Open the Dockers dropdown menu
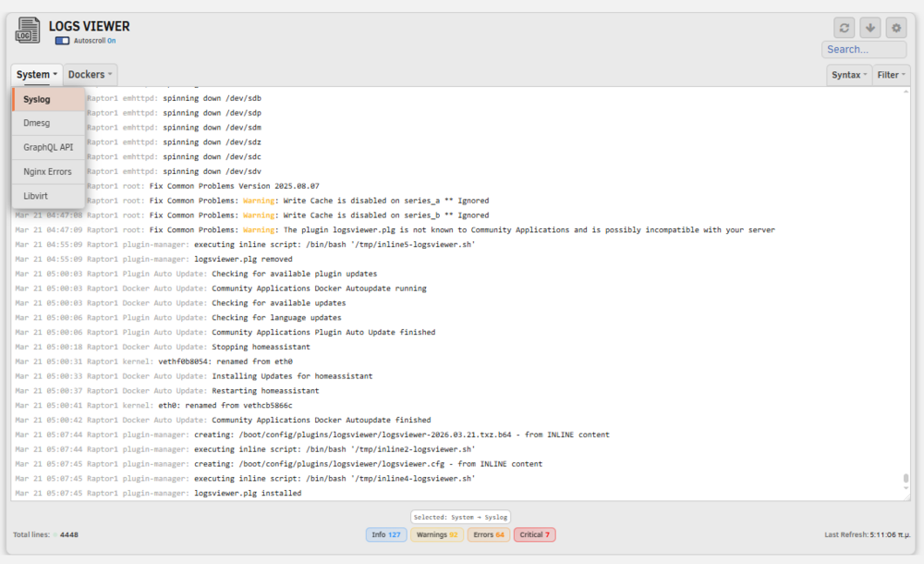Image resolution: width=924 pixels, height=564 pixels. (x=91, y=75)
